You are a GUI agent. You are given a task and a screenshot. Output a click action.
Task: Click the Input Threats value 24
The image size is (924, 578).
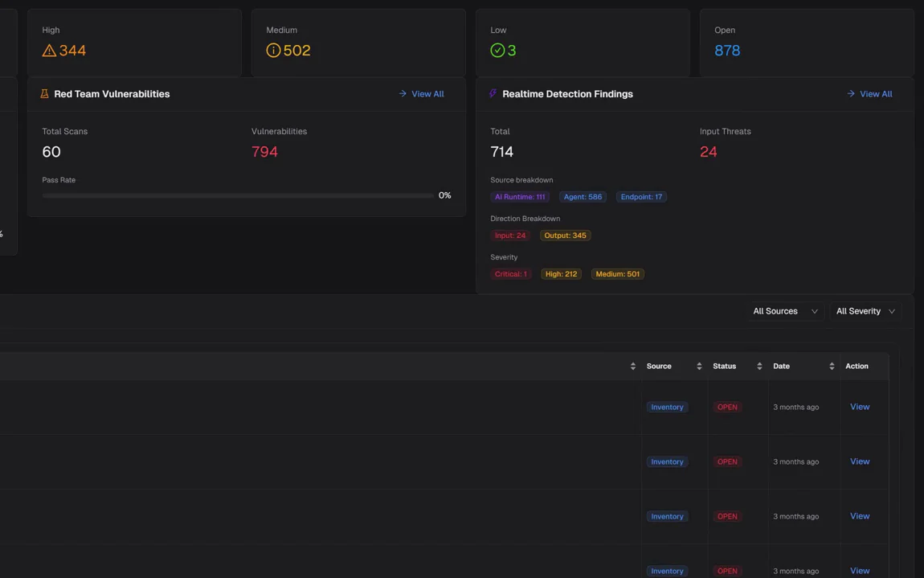[709, 152]
